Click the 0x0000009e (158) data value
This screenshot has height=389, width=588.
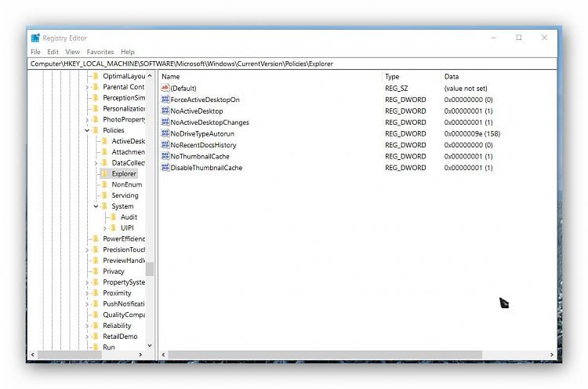pyautogui.click(x=472, y=133)
